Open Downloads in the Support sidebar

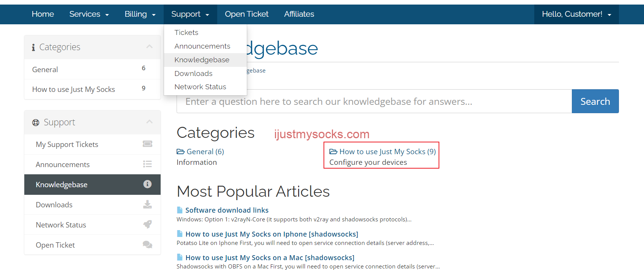point(92,205)
